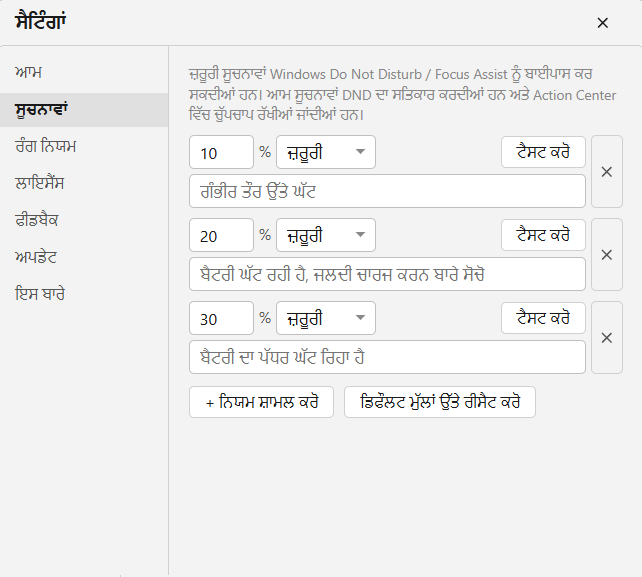Click the percentage field showing 10
The width and height of the screenshot is (642, 577).
(x=222, y=152)
